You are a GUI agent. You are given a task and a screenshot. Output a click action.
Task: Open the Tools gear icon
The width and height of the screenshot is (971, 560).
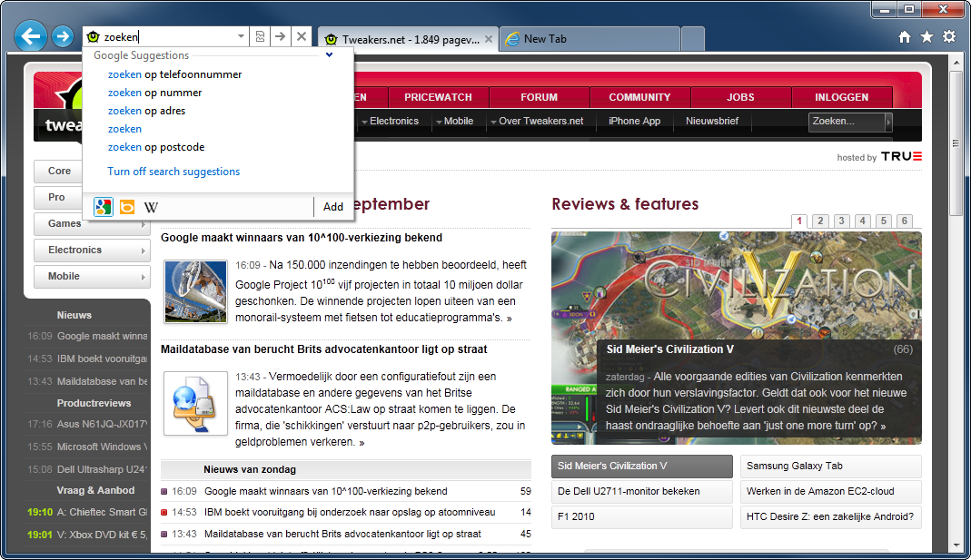coord(949,37)
